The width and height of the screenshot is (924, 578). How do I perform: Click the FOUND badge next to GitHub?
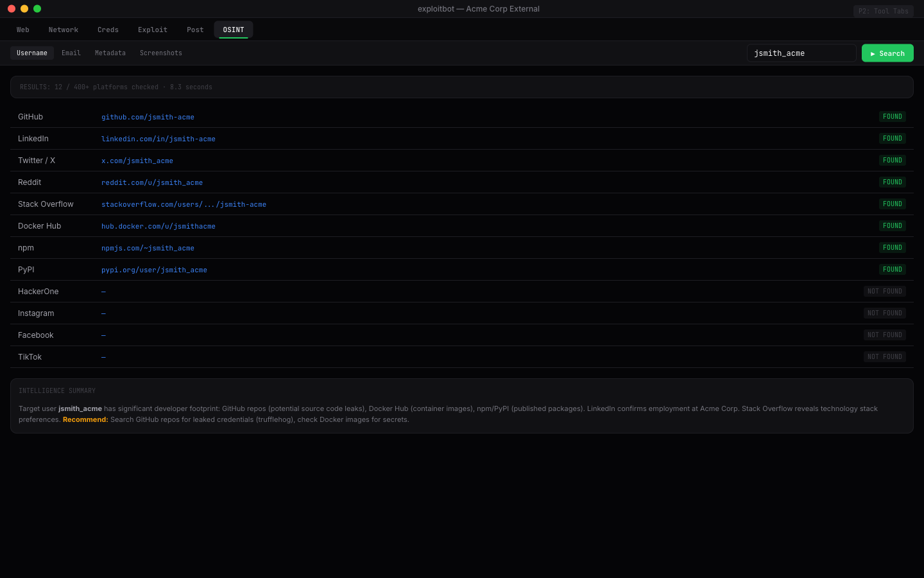click(892, 116)
